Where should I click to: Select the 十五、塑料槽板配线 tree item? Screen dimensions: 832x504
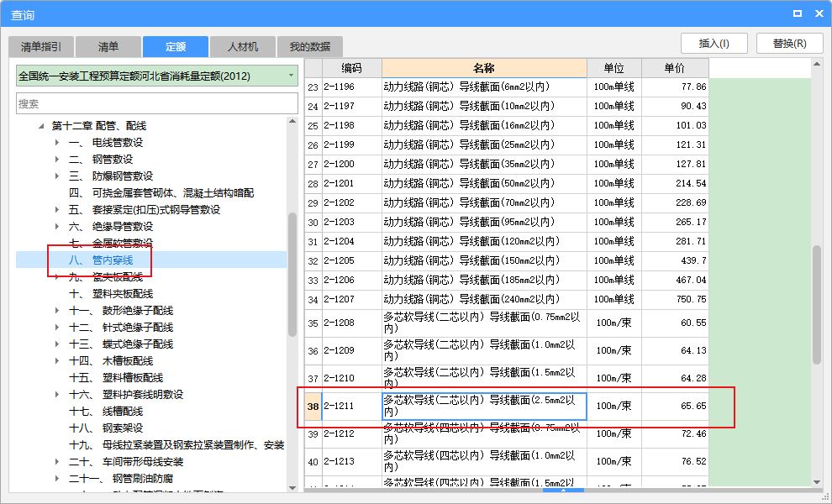[x=116, y=378]
